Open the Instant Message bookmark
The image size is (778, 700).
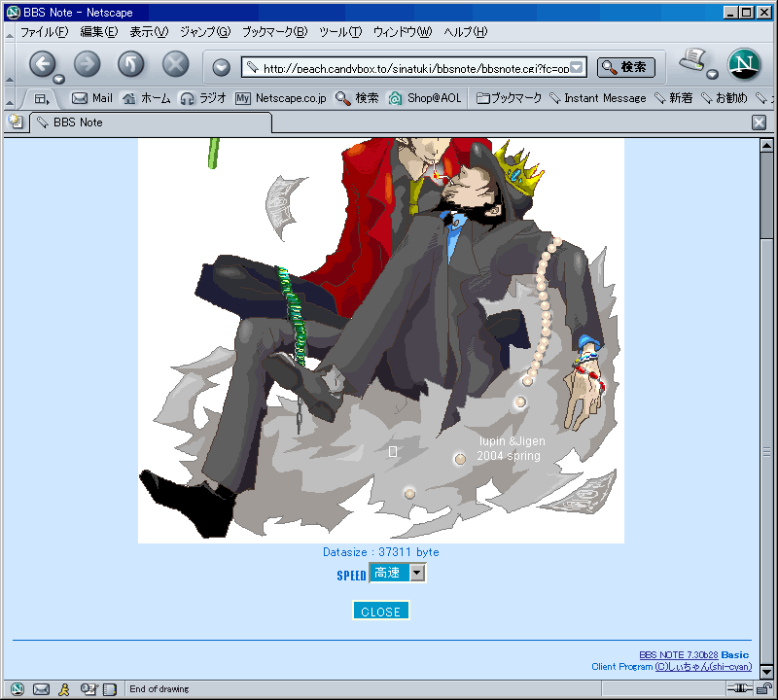[x=598, y=98]
